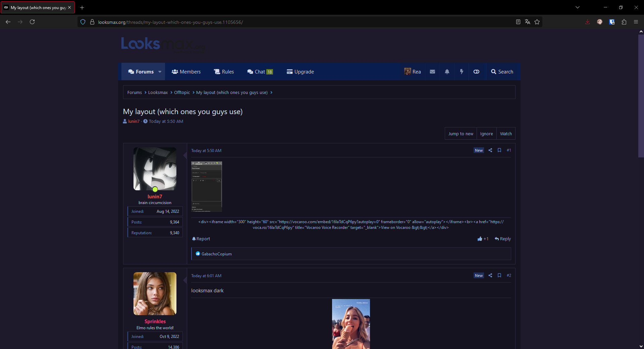The image size is (644, 349).
Task: Open the inbox envelope icon
Action: pyautogui.click(x=432, y=72)
